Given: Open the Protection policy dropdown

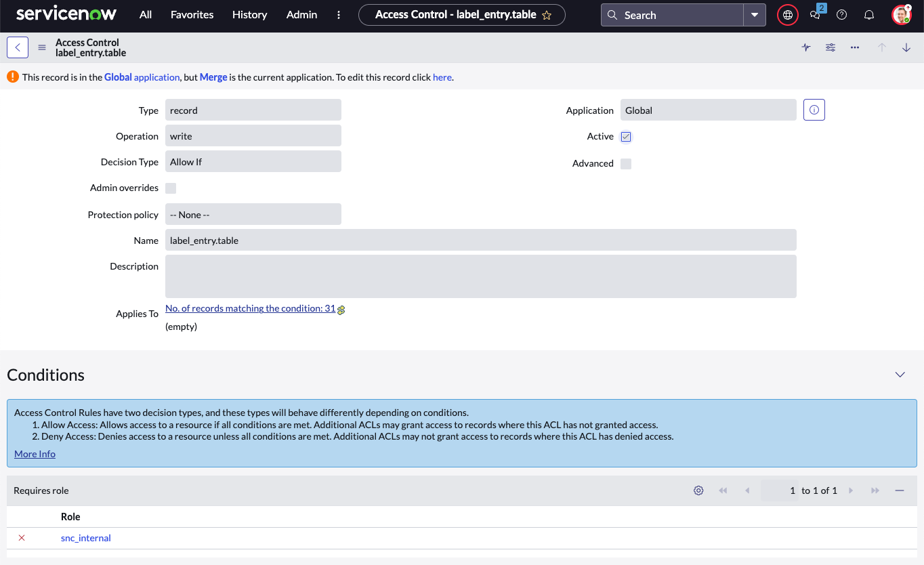Looking at the screenshot, I should [x=253, y=215].
